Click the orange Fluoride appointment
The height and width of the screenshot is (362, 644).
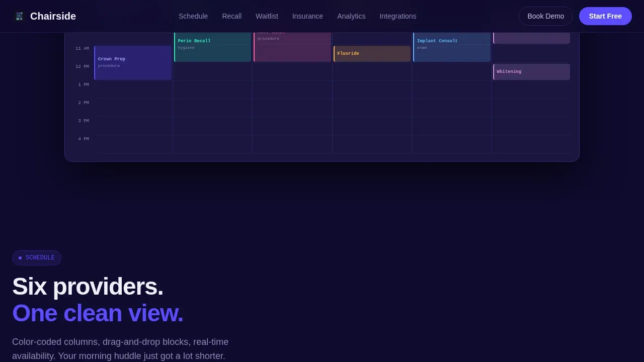tap(372, 54)
